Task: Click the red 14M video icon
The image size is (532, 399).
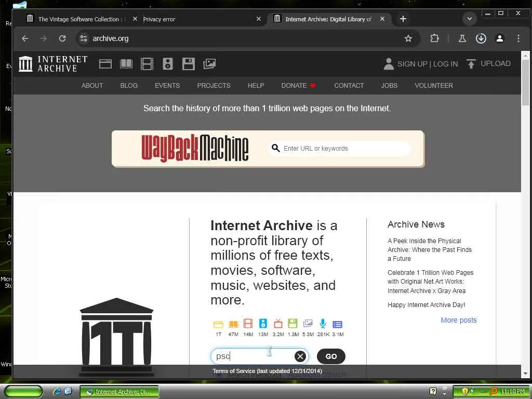Action: click(x=248, y=323)
